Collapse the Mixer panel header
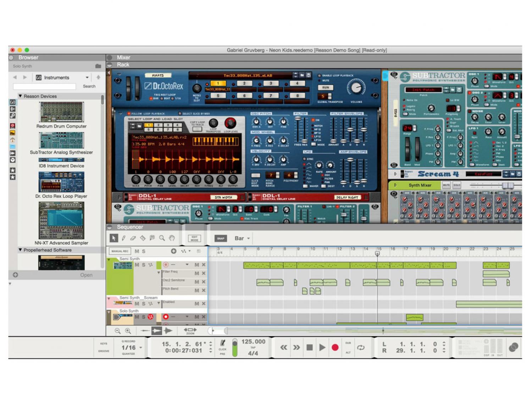 [110, 57]
